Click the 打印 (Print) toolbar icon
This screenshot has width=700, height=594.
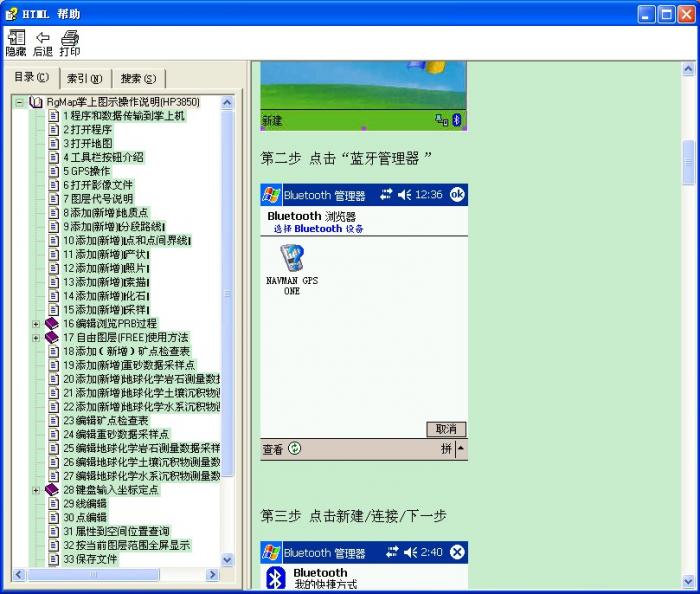click(x=70, y=38)
